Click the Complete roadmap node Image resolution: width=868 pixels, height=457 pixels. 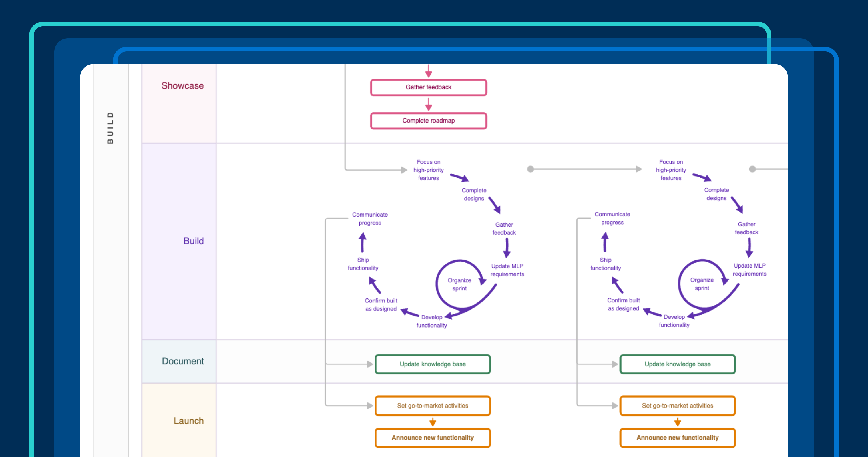[x=428, y=120]
